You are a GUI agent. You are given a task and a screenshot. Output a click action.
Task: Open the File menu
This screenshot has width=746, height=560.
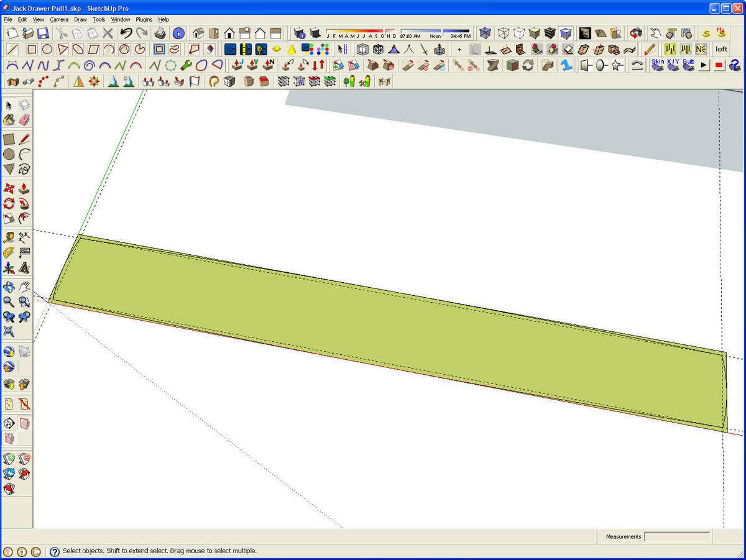(x=8, y=19)
